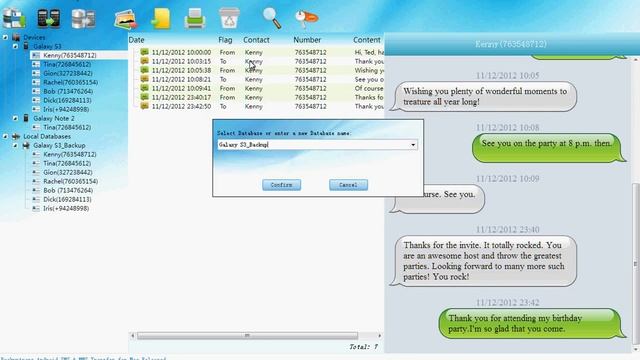Click the key registration icon
Screen dimensions: 640x360
point(306,18)
